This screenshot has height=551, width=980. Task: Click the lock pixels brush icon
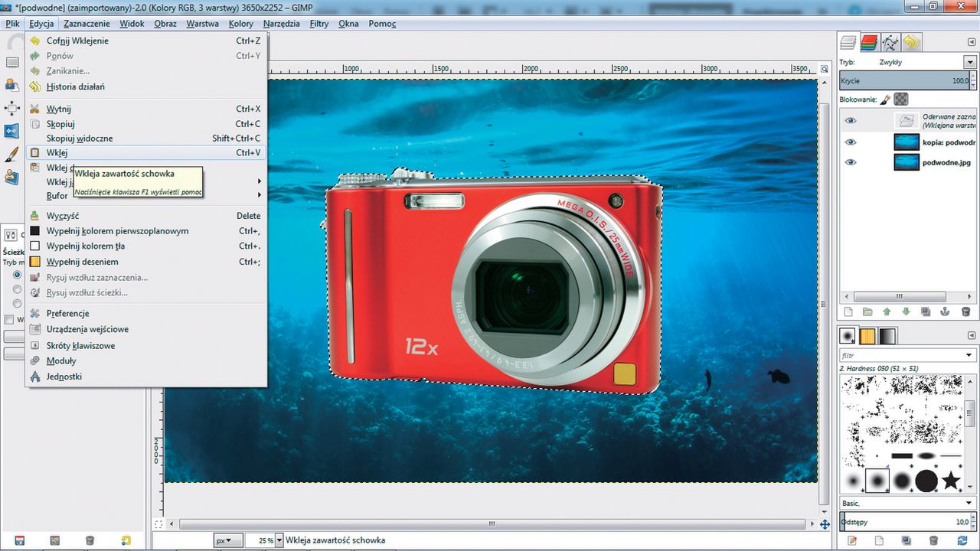coord(885,99)
